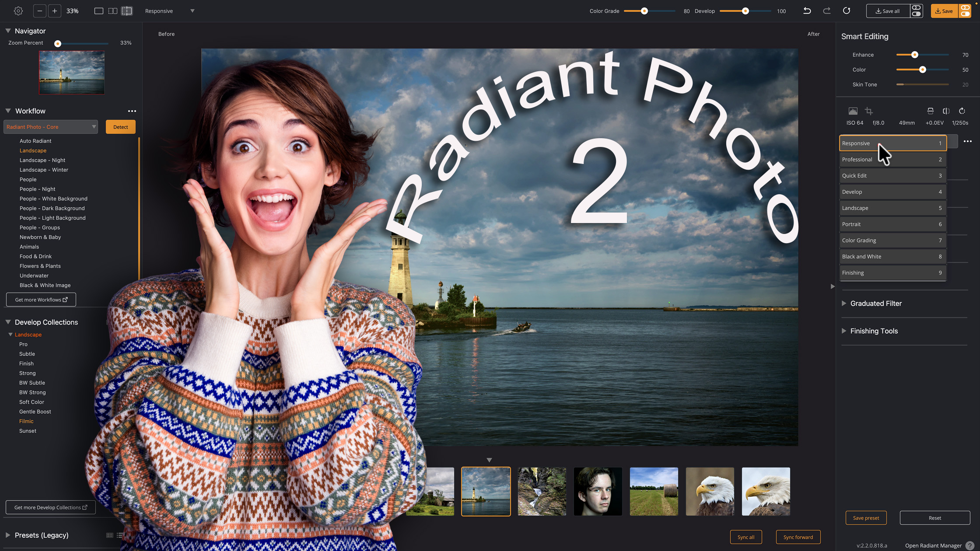The width and height of the screenshot is (980, 551).
Task: Select the eagle photo thumbnail in filmstrip
Action: click(x=710, y=491)
